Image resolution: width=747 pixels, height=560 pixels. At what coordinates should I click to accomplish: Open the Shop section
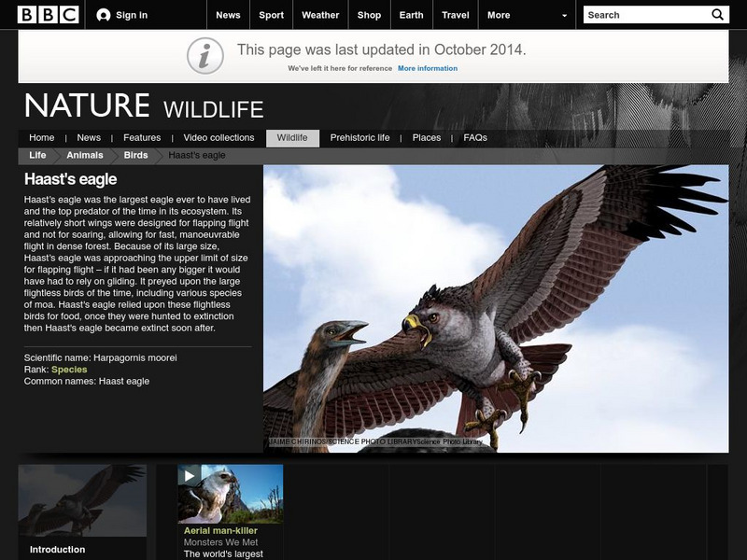[368, 15]
